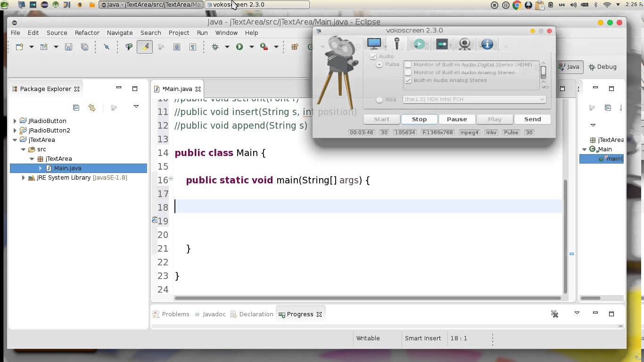Select the Pulse radio button
The height and width of the screenshot is (362, 644).
379,65
